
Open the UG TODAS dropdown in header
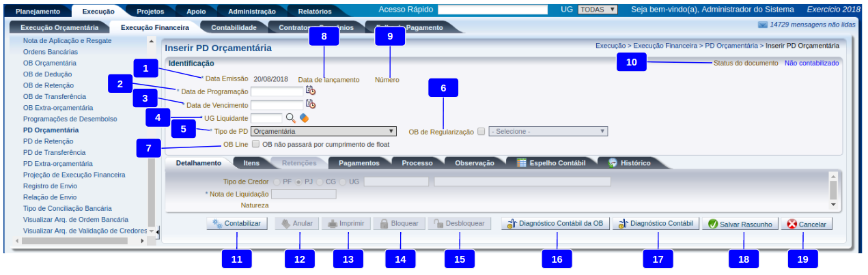point(598,10)
